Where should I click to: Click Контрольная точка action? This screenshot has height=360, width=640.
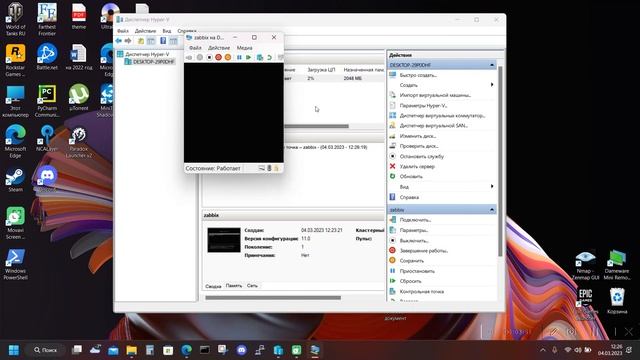(x=422, y=291)
